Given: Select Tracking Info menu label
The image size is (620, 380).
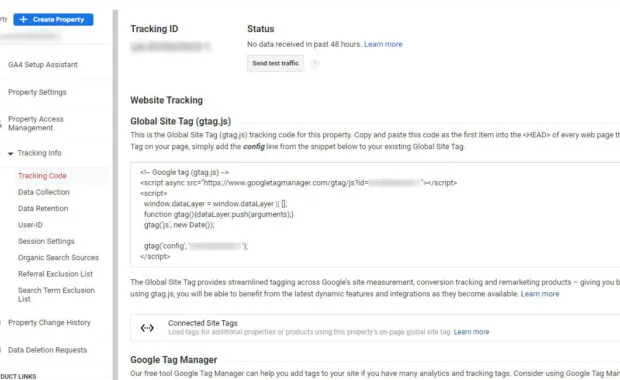Looking at the screenshot, I should 40,153.
